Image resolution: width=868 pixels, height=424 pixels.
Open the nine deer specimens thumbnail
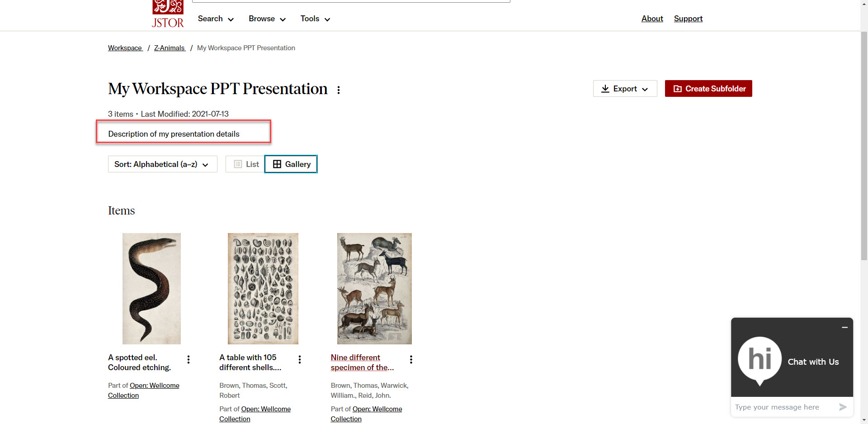point(374,289)
